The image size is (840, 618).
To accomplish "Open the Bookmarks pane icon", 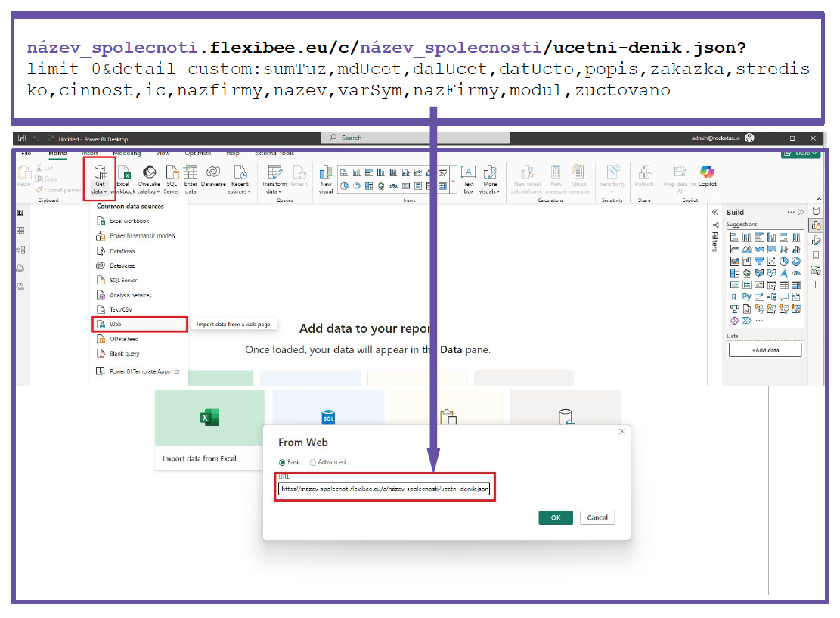I will point(816,256).
